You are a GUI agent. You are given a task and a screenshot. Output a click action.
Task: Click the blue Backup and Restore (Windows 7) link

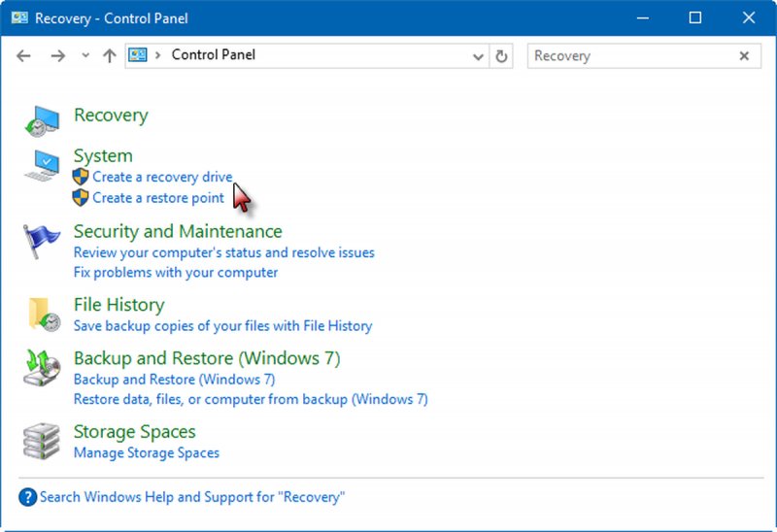point(175,380)
